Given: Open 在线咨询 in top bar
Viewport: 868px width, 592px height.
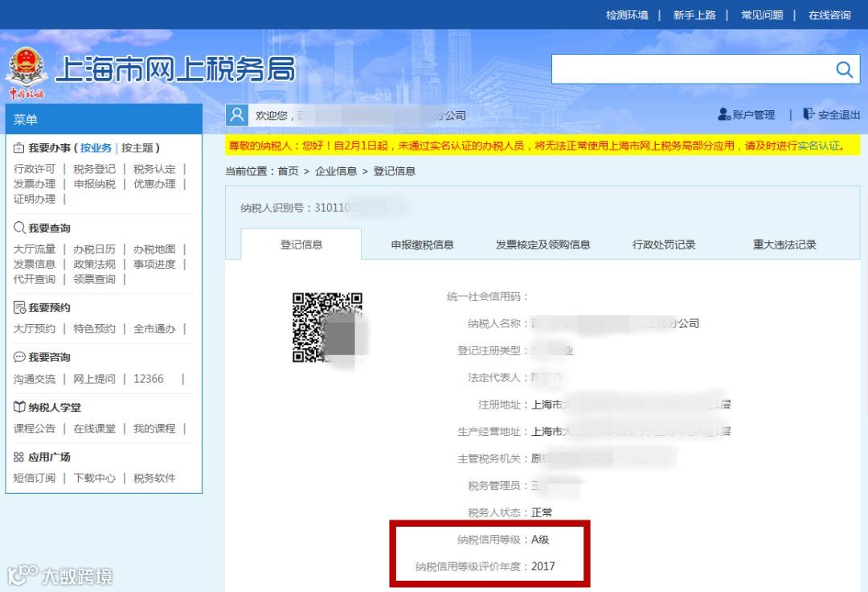Looking at the screenshot, I should point(829,15).
